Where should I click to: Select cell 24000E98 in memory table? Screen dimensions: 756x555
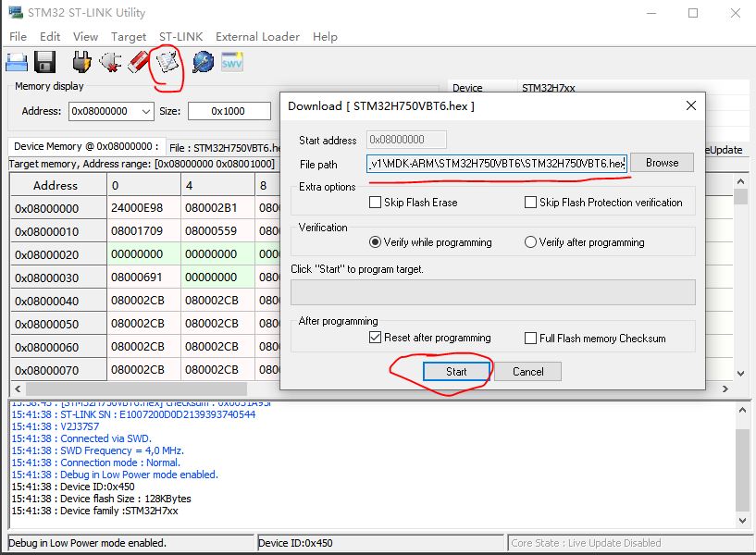[143, 208]
